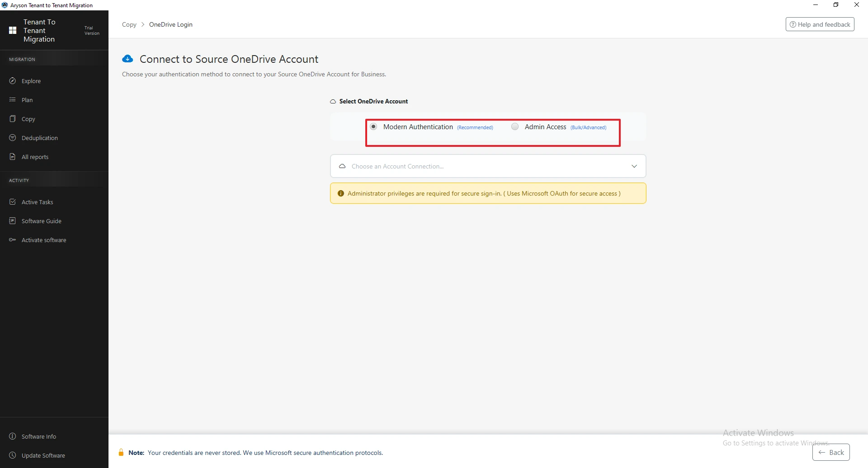Click the Trial Version label
Screen dimensions: 868x468
(92, 30)
